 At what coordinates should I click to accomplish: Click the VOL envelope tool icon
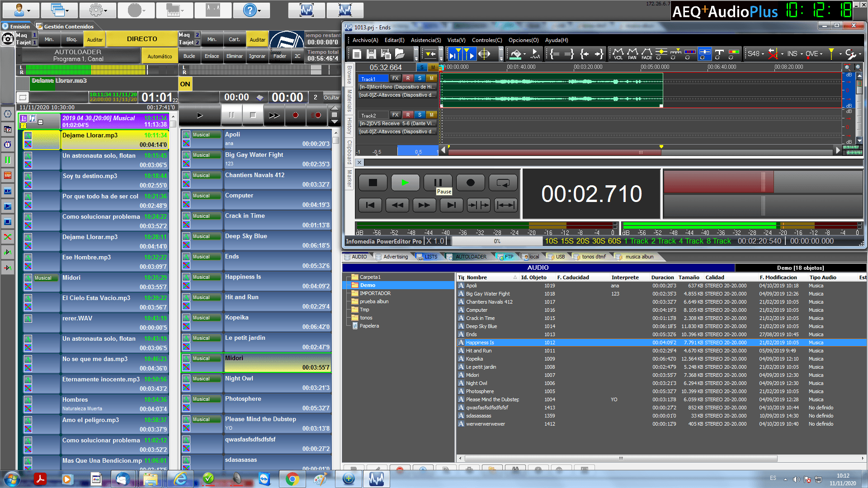tap(618, 54)
